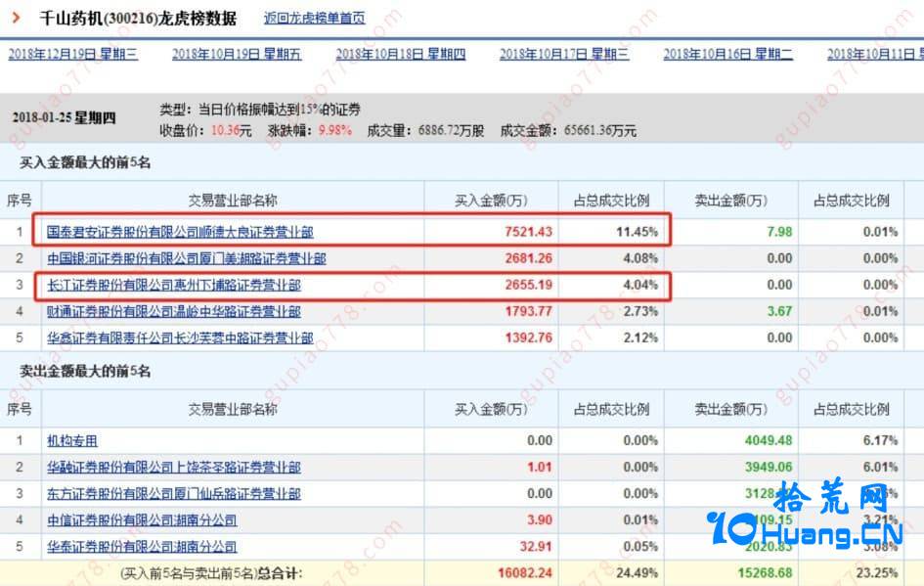Open 财通证券 温岭中华路证券营业部 link
924x586 pixels.
pyautogui.click(x=174, y=311)
